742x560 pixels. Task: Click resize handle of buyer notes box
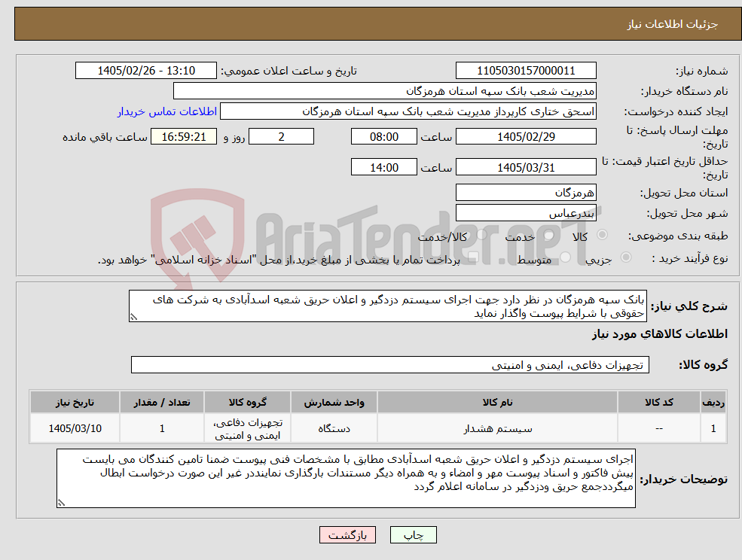tap(61, 504)
